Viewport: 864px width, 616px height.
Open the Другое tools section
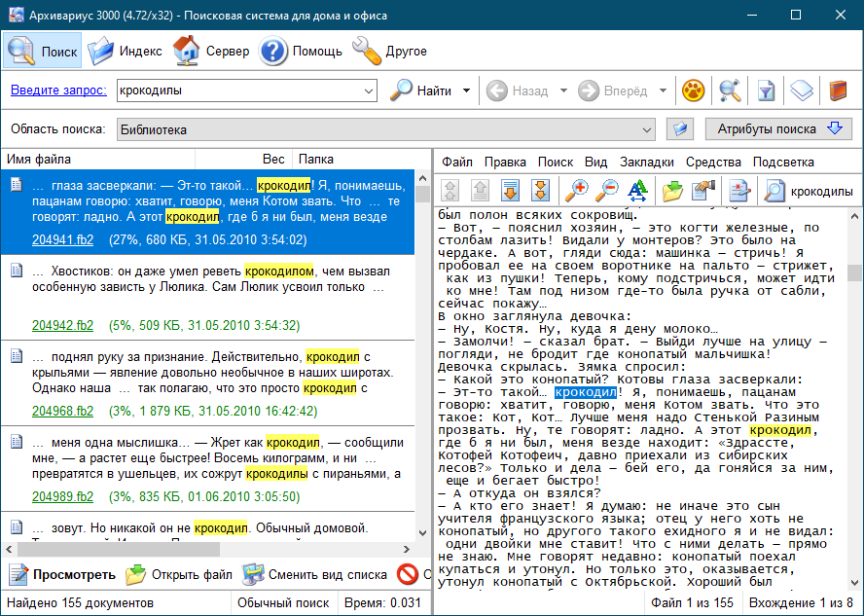(x=390, y=51)
